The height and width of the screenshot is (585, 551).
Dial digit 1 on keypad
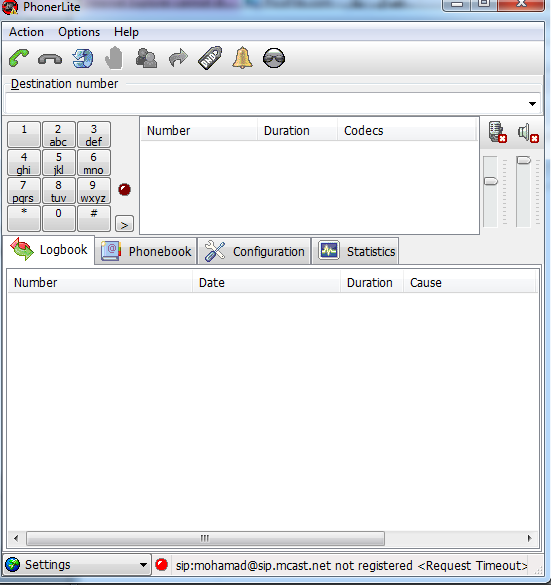pyautogui.click(x=24, y=134)
